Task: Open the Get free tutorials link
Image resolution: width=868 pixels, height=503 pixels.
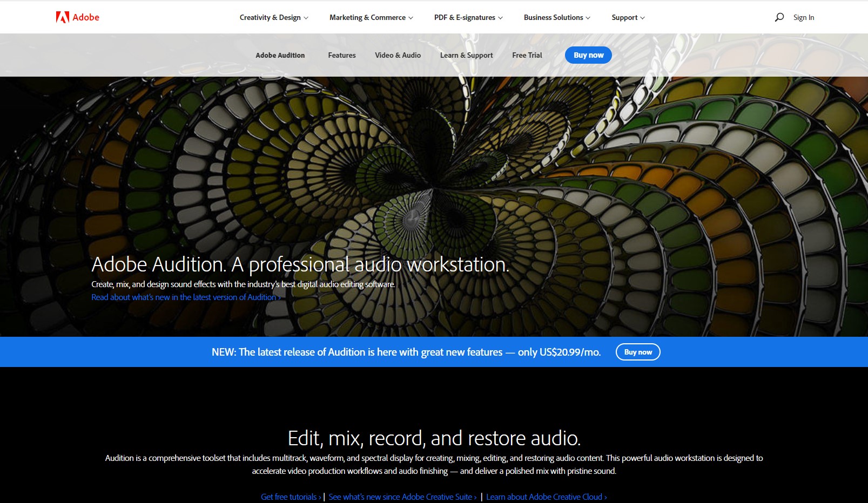Action: (x=291, y=497)
